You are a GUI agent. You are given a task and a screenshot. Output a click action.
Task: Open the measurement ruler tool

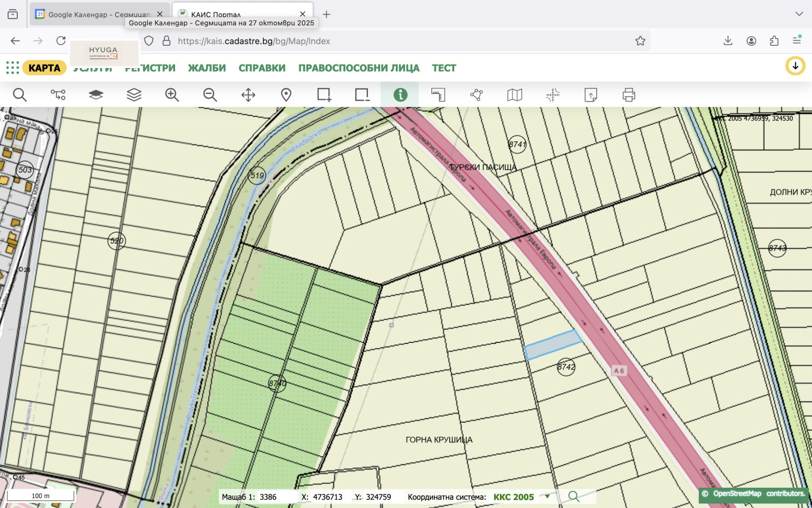438,95
